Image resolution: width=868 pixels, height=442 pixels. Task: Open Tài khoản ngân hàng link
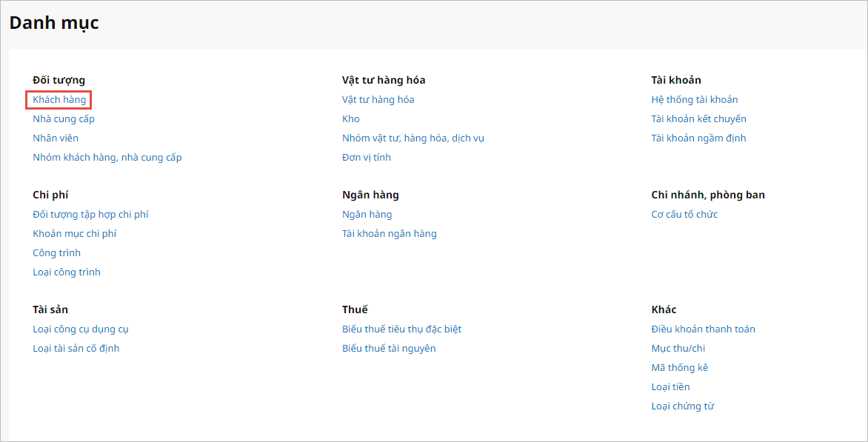point(390,233)
